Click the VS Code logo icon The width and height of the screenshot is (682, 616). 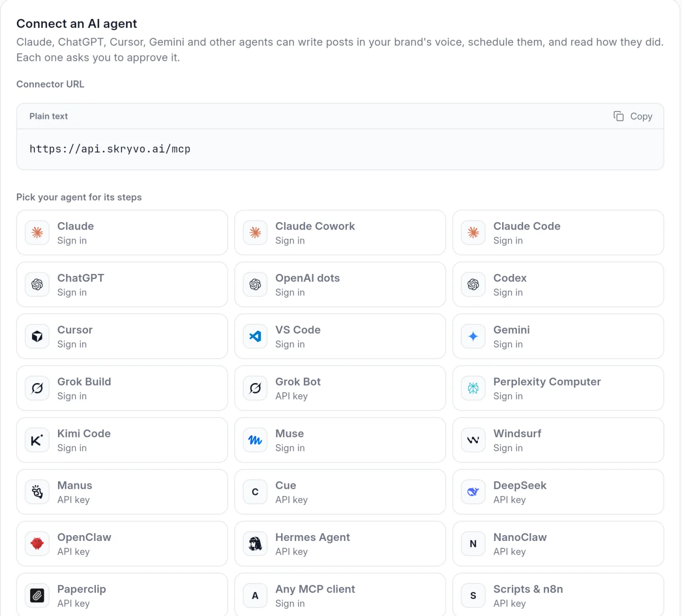point(255,337)
